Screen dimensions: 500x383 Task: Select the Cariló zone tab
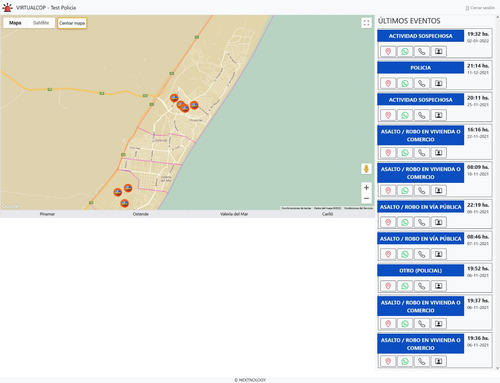[x=327, y=214]
